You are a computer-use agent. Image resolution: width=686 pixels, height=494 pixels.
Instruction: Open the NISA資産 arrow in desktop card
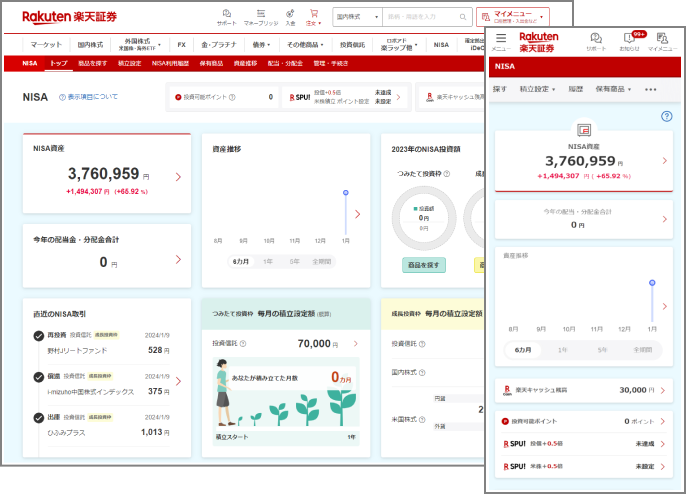178,177
